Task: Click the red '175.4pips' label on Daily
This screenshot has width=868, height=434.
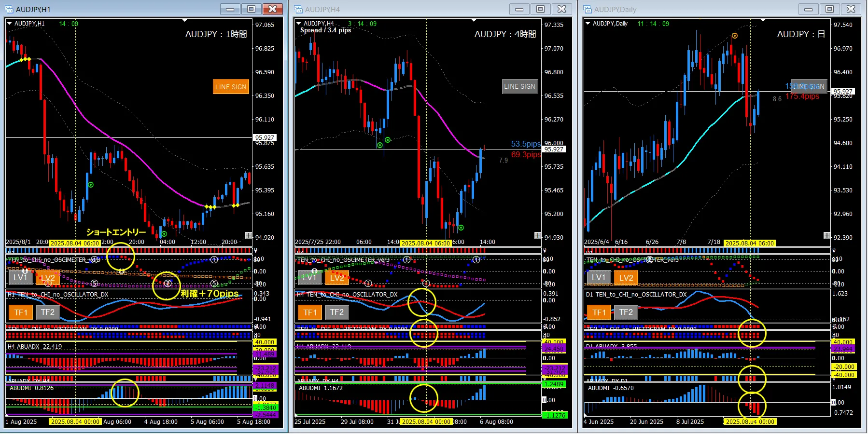Action: click(x=802, y=96)
